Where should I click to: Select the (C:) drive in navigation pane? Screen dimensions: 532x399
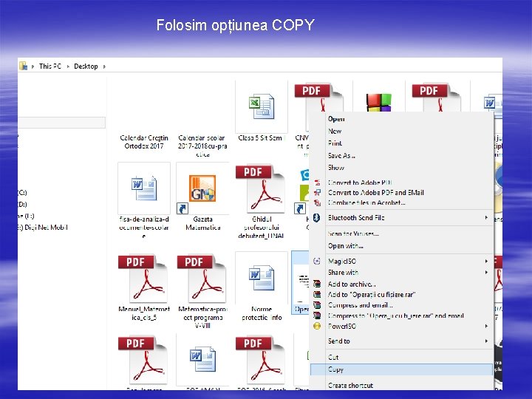22,192
